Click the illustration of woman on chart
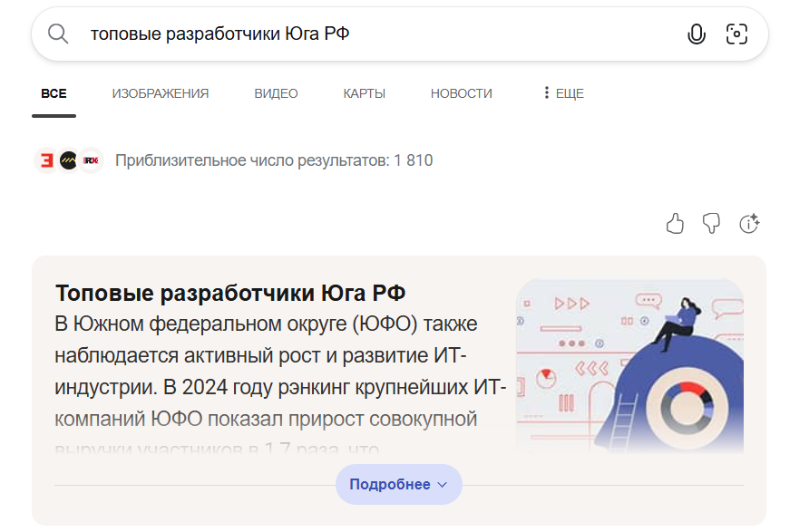Screen dimensions: 809x532 coord(629,365)
